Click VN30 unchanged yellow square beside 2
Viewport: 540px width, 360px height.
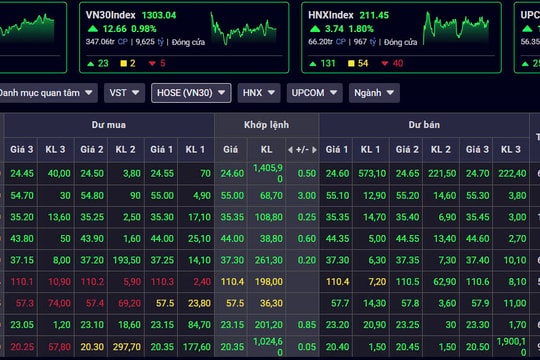pyautogui.click(x=123, y=64)
